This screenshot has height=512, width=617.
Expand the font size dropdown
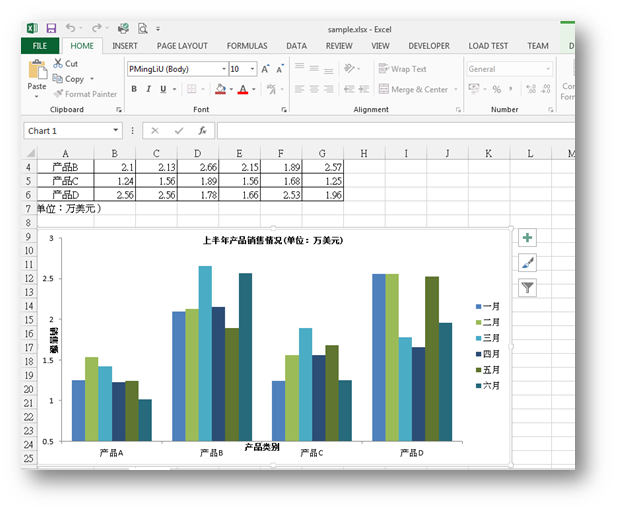tap(251, 69)
